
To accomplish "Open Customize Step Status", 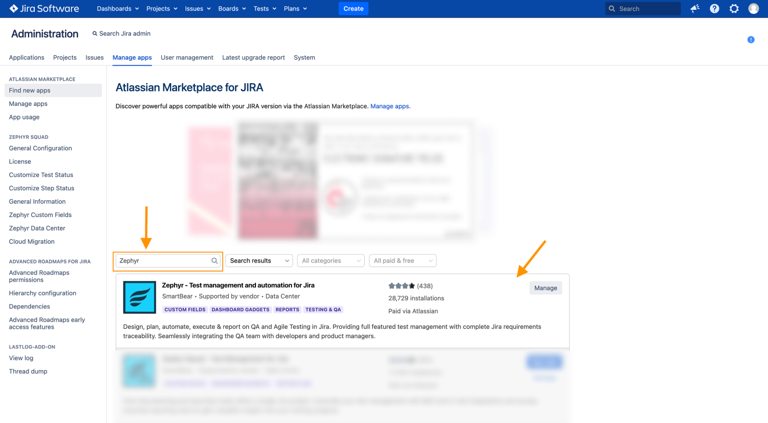I will point(42,188).
